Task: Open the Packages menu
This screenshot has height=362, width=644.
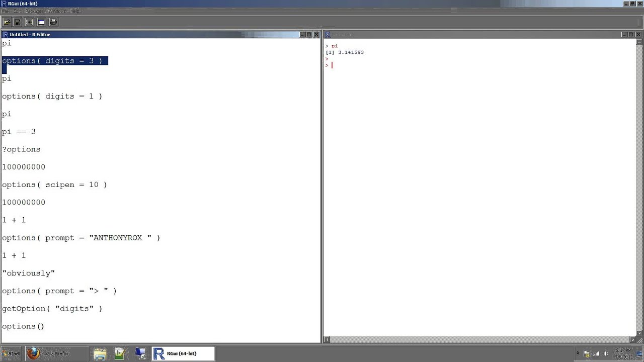Action: click(35, 11)
